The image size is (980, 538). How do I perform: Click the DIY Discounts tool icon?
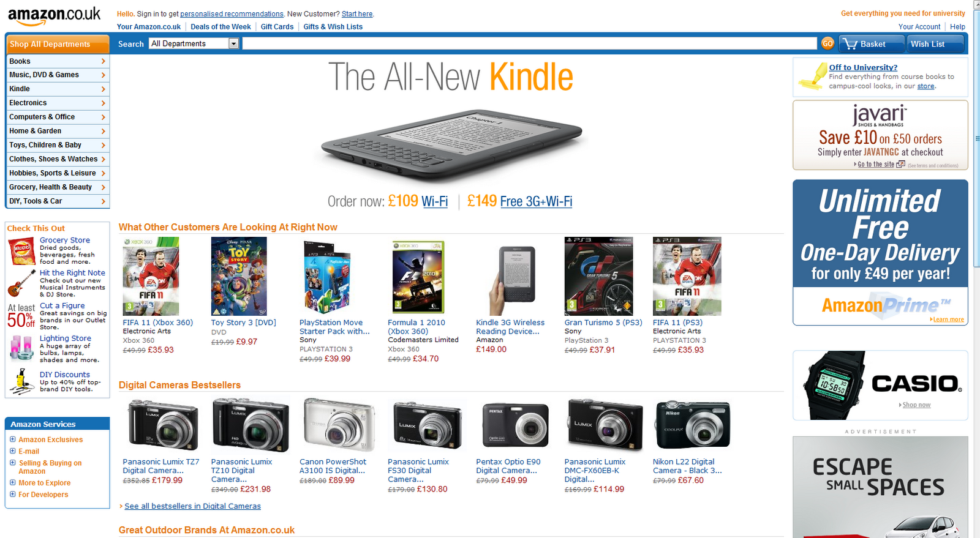click(x=22, y=381)
